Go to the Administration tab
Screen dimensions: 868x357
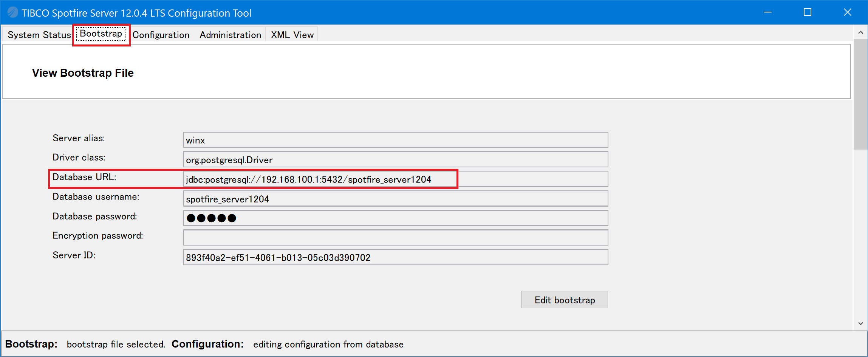click(x=231, y=35)
